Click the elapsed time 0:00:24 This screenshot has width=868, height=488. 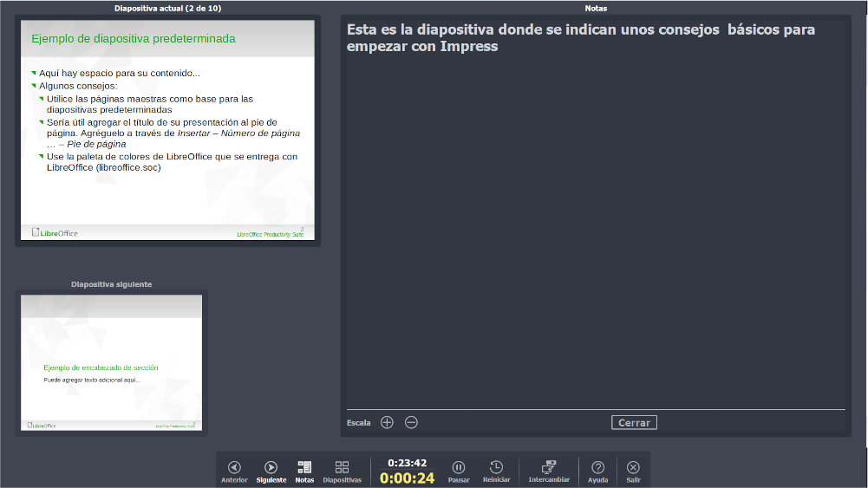click(407, 478)
